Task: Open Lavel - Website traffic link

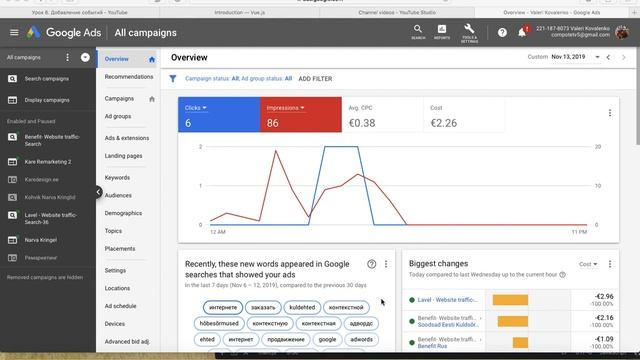Action: pyautogui.click(x=447, y=300)
